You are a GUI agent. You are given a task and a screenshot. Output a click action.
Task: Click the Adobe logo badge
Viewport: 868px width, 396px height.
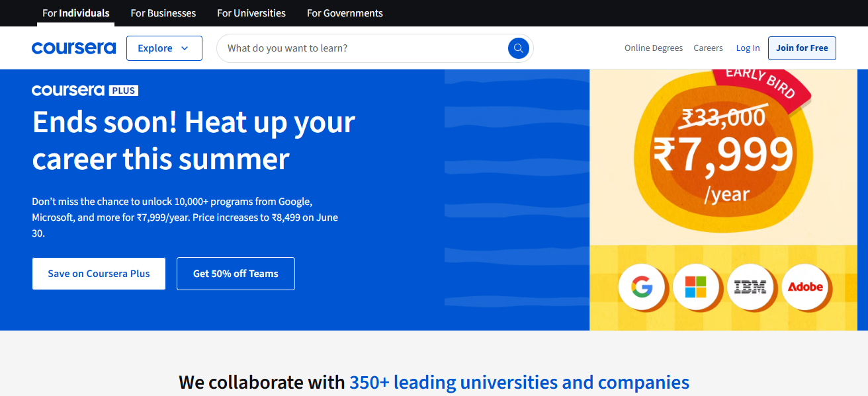click(805, 288)
